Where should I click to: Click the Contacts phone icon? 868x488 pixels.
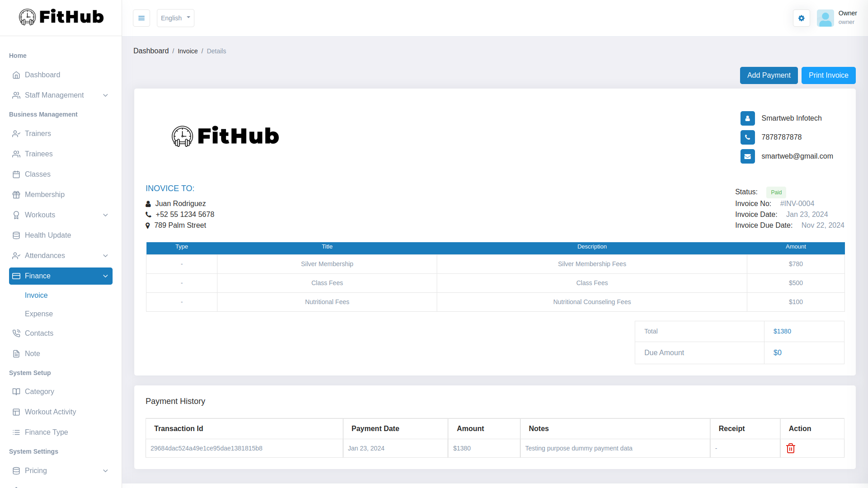(x=16, y=333)
